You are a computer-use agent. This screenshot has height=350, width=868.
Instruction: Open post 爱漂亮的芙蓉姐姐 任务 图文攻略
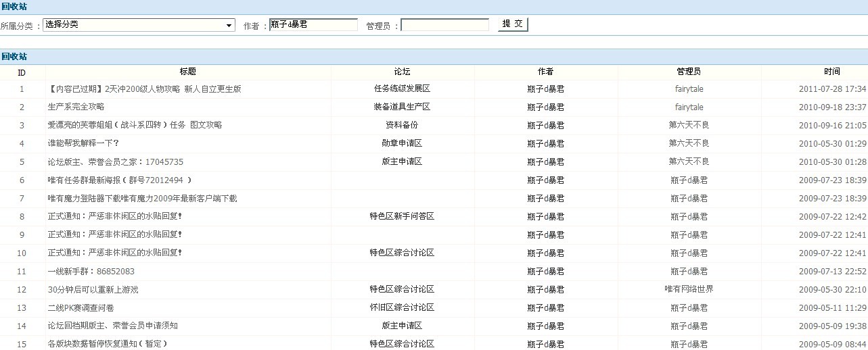[135, 125]
